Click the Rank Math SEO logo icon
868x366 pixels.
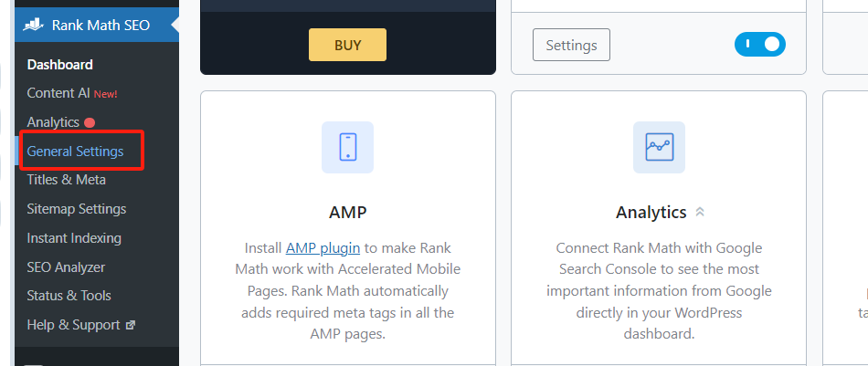(34, 25)
